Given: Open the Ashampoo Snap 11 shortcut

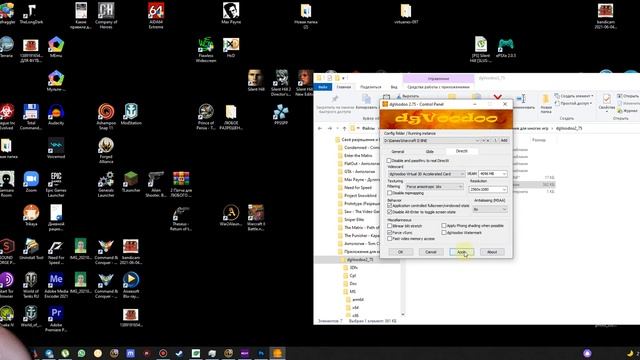Looking at the screenshot, I should 106,117.
